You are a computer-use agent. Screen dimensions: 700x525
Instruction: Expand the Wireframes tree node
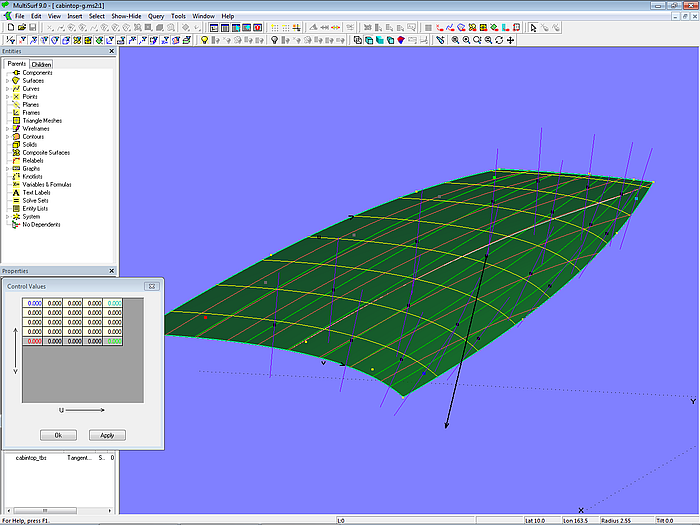[7, 129]
